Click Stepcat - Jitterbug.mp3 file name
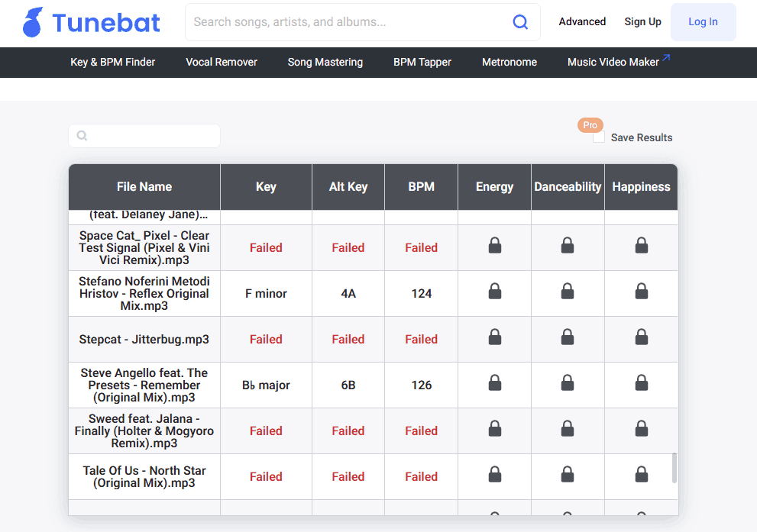 144,339
